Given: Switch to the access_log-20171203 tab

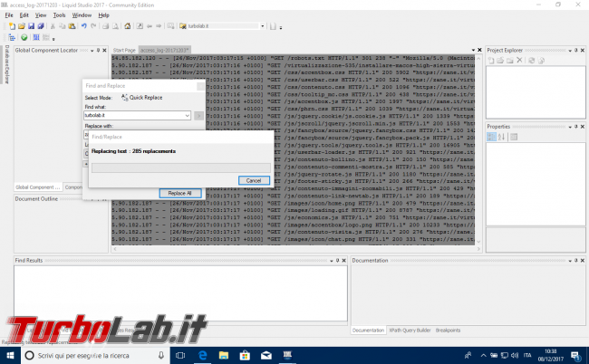Looking at the screenshot, I should point(164,51).
